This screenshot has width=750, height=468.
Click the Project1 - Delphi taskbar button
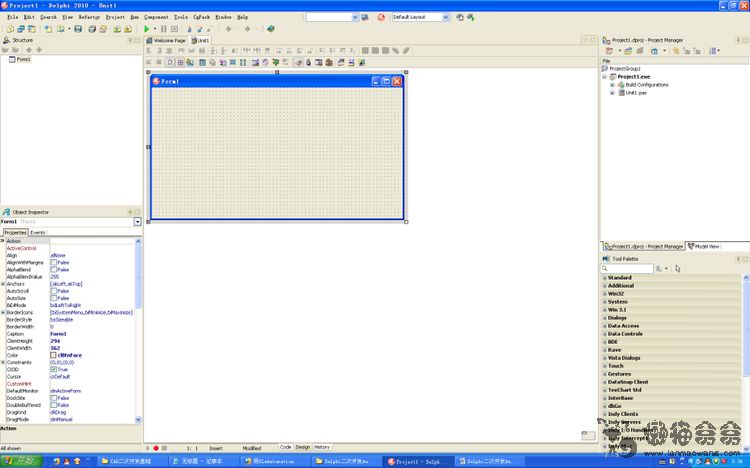tap(416, 461)
